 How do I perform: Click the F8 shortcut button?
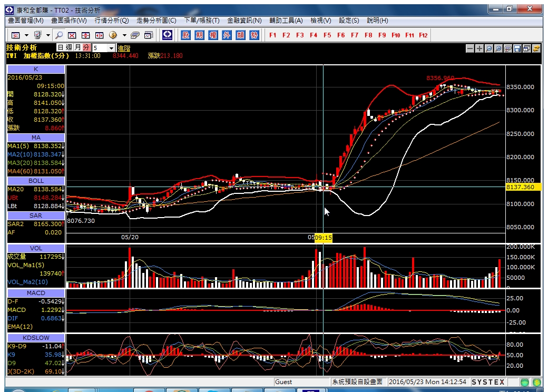pyautogui.click(x=368, y=35)
